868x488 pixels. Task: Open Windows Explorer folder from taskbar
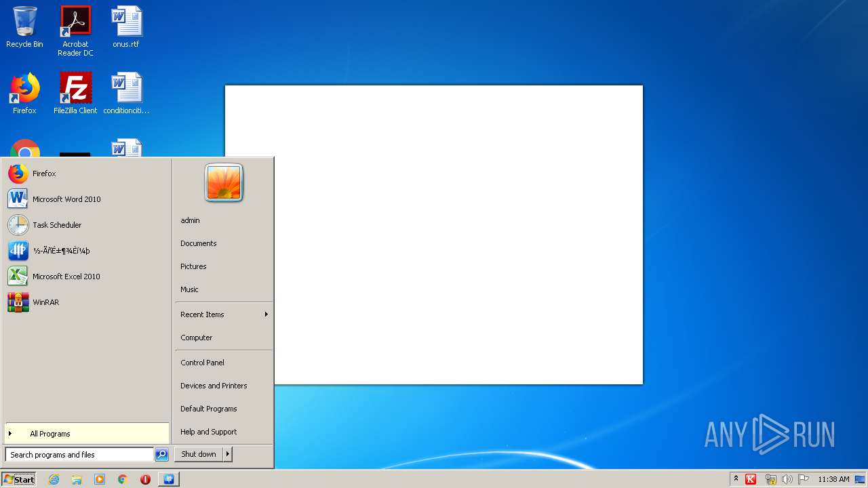[x=77, y=479]
